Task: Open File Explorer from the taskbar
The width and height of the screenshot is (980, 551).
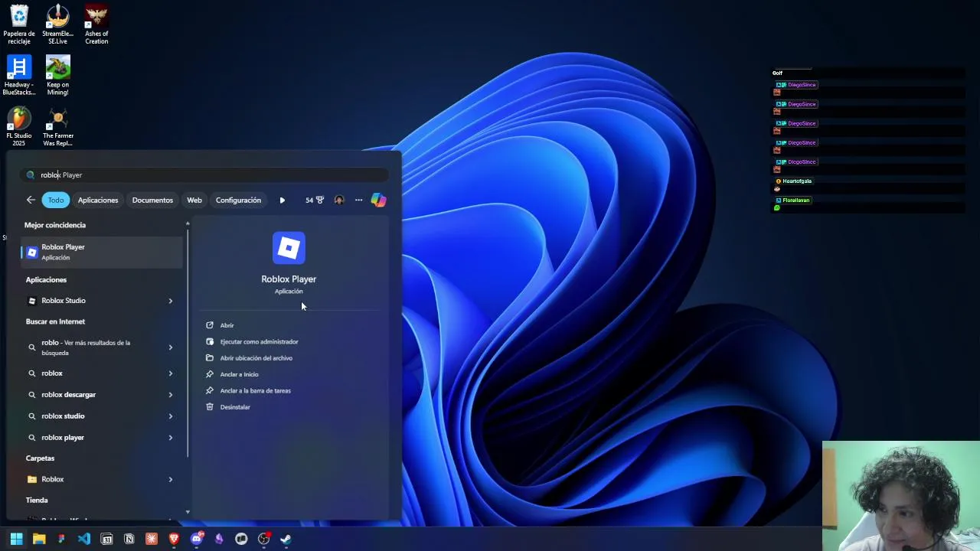Action: [x=39, y=539]
